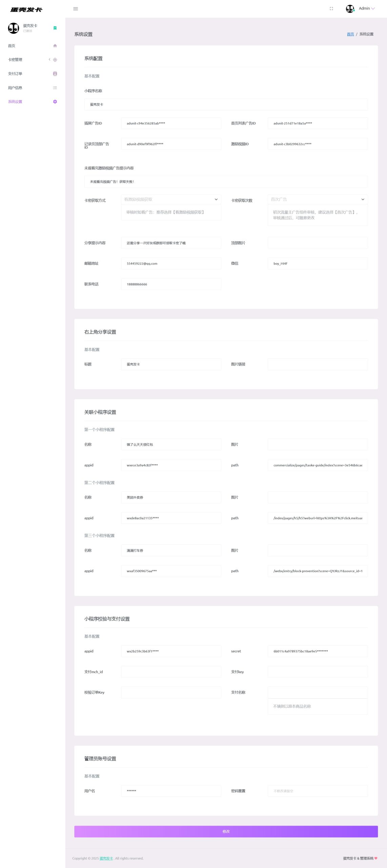The width and height of the screenshot is (387, 868).
Task: Click the list icon beside 用户信息
Action: point(55,88)
